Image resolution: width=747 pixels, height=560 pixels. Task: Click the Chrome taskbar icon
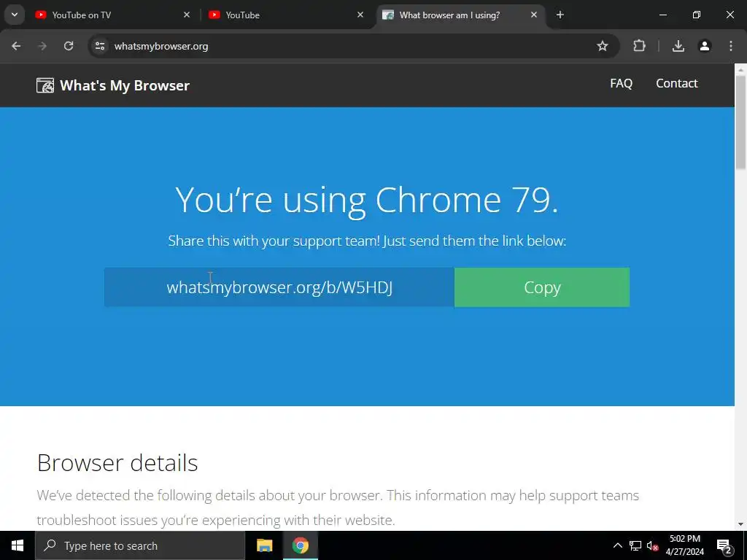click(x=300, y=545)
